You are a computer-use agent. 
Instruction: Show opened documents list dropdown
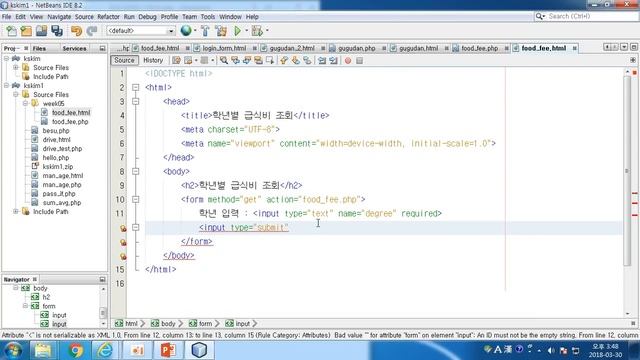click(x=624, y=47)
